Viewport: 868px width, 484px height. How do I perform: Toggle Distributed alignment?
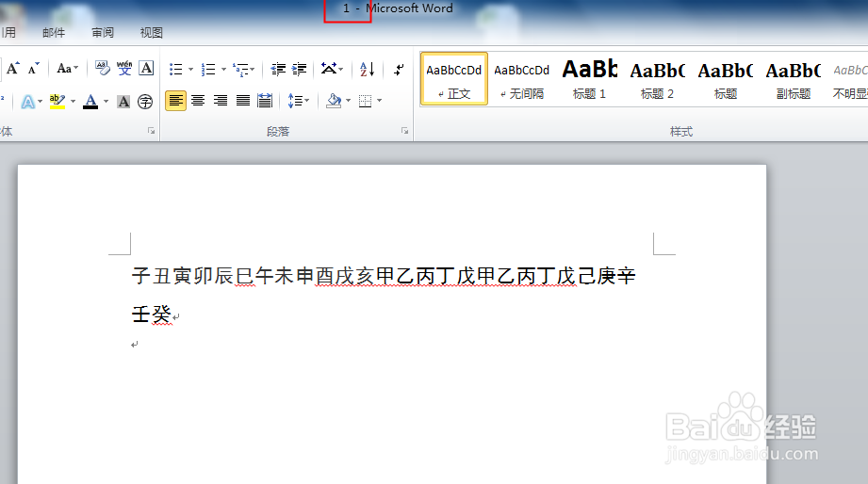click(265, 101)
